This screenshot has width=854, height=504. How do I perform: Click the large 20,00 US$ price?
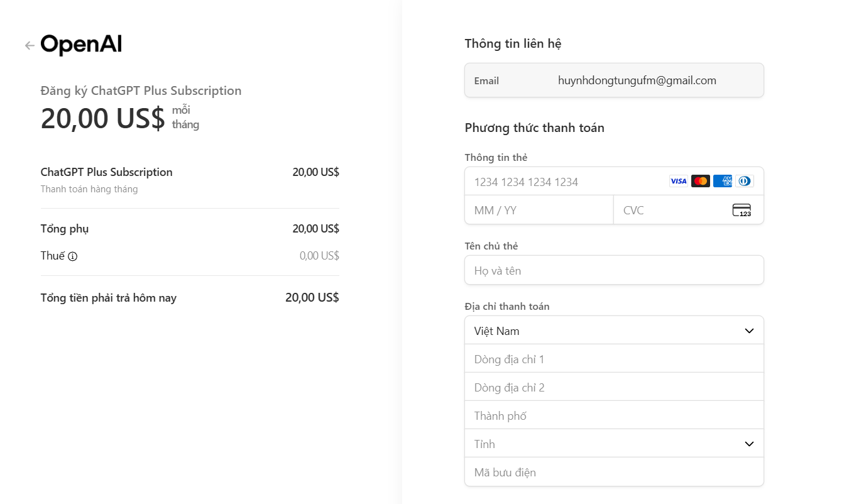click(x=102, y=118)
